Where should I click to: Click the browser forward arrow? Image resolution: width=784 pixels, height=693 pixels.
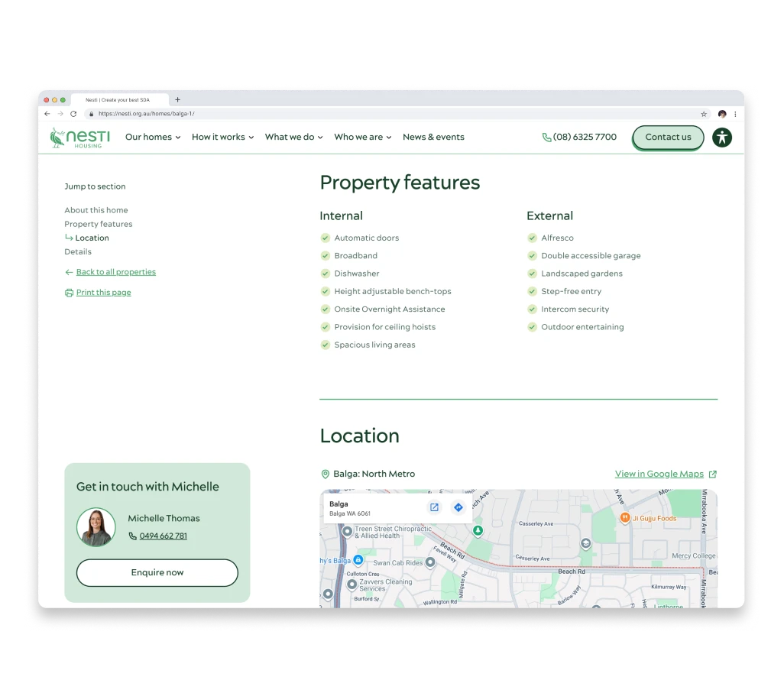point(60,114)
